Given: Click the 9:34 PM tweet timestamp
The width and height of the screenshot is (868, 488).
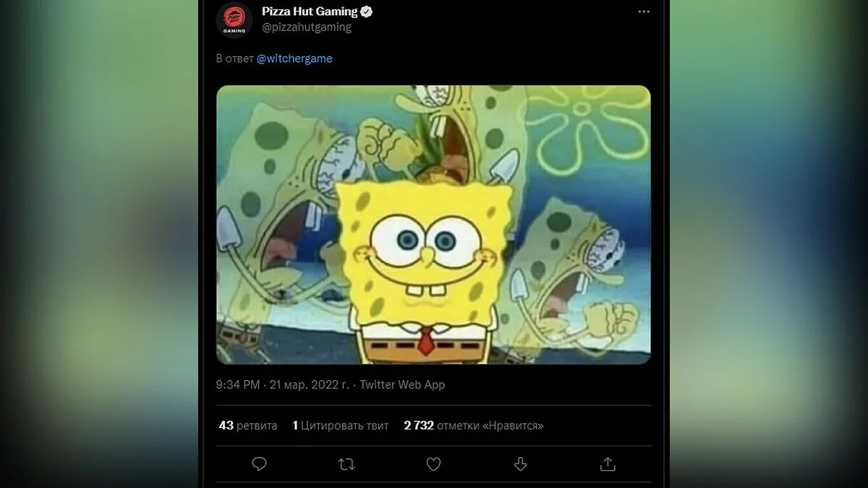Looking at the screenshot, I should 237,385.
